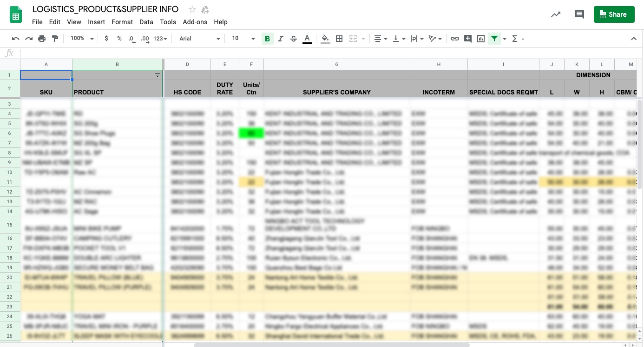Select the DUTY RATE header cell
The height and width of the screenshot is (347, 644).
point(225,88)
